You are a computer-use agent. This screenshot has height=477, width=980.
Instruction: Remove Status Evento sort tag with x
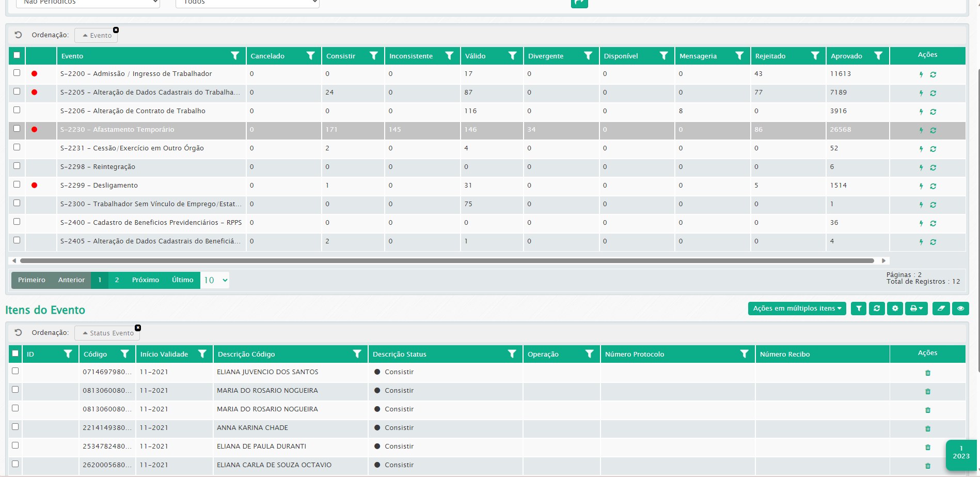tap(138, 328)
